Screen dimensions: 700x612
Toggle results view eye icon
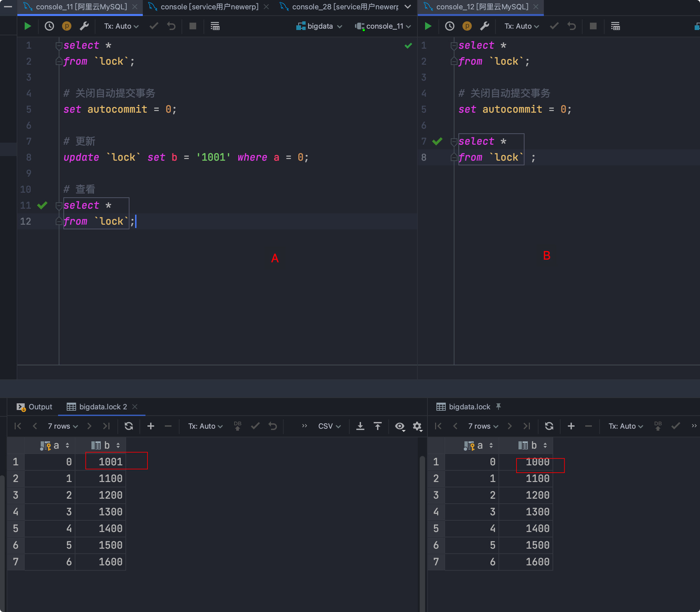point(400,426)
